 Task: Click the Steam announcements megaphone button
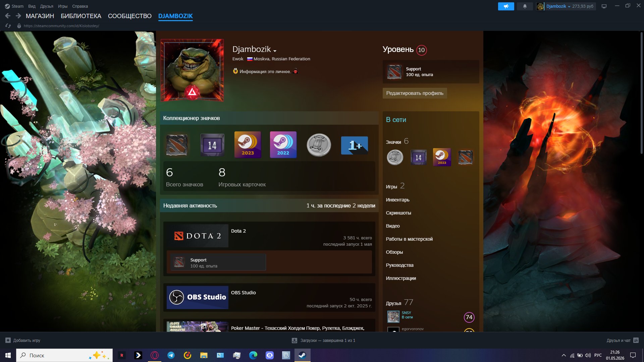pyautogui.click(x=506, y=6)
